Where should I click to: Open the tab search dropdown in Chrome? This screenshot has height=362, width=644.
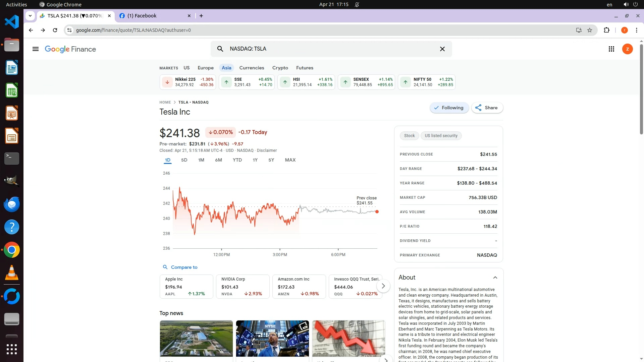tap(30, 16)
